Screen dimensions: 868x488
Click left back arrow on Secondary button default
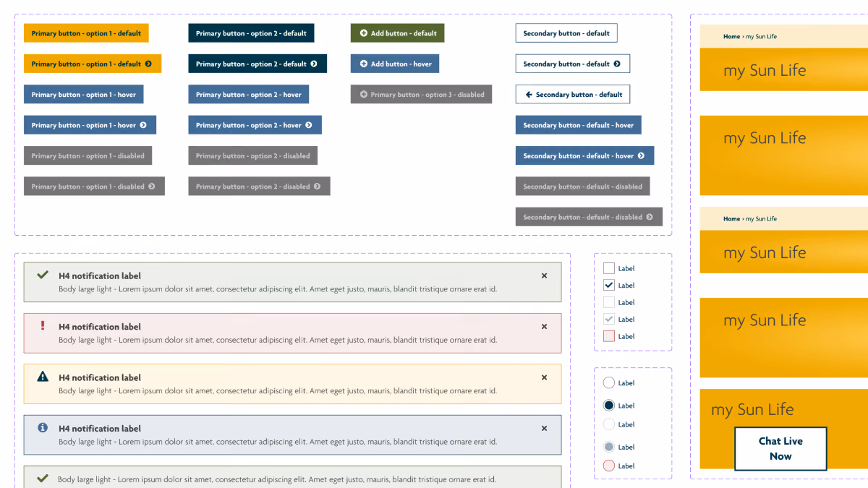tap(529, 95)
